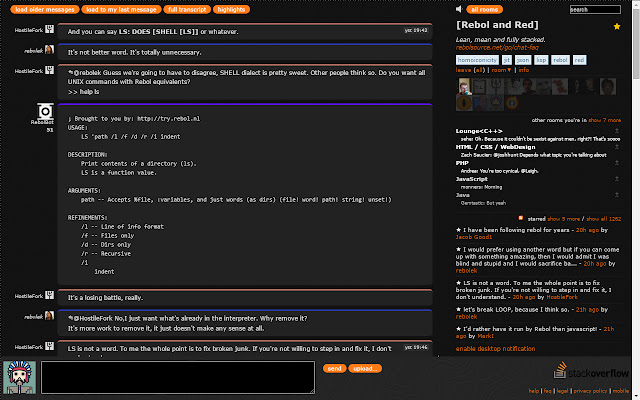Send the message with the send button
640x400 pixels.
[x=334, y=369]
